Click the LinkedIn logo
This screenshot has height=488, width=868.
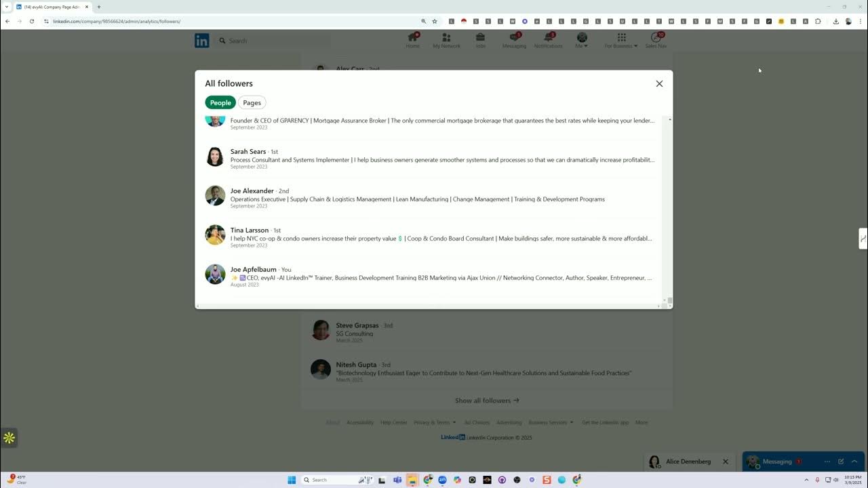[x=202, y=41]
